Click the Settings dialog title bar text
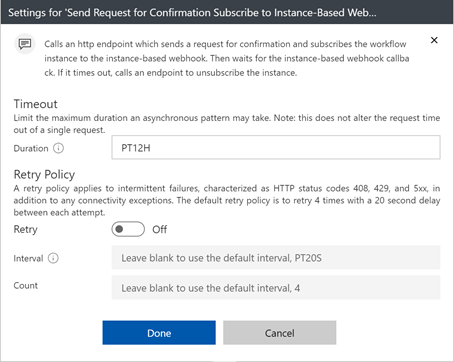 coord(192,13)
